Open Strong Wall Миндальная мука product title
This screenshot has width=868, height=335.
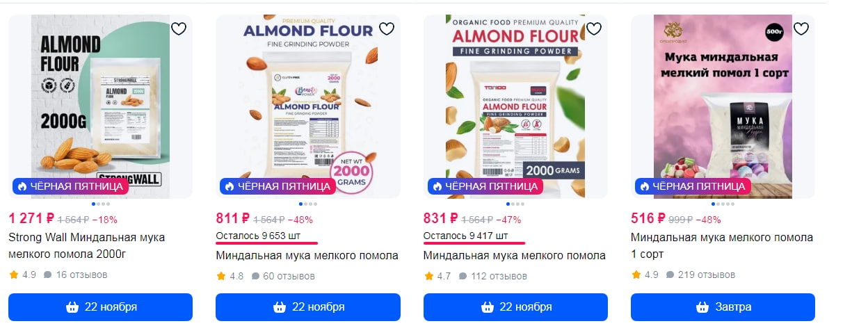pyautogui.click(x=87, y=245)
